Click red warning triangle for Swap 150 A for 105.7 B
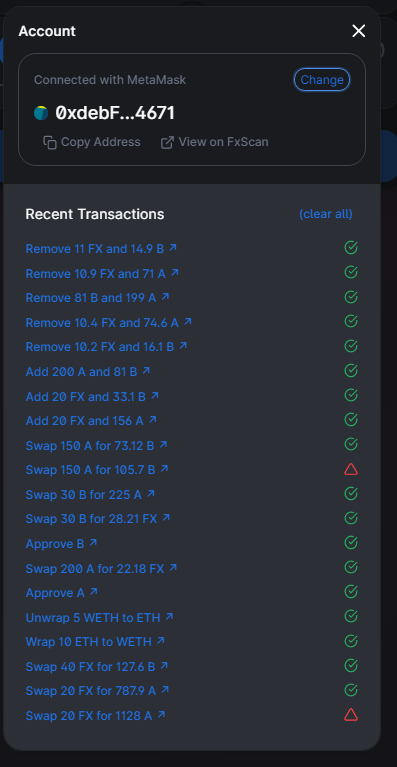397x767 pixels. [351, 470]
